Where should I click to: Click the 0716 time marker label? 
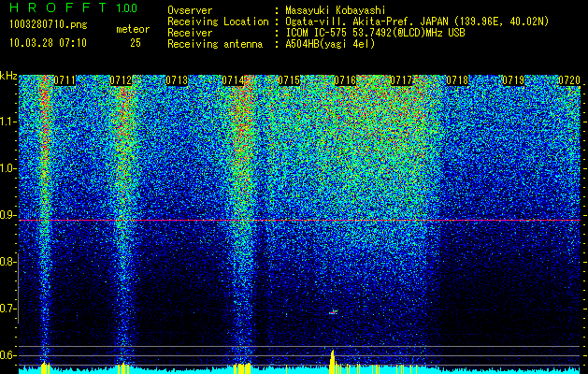(345, 80)
